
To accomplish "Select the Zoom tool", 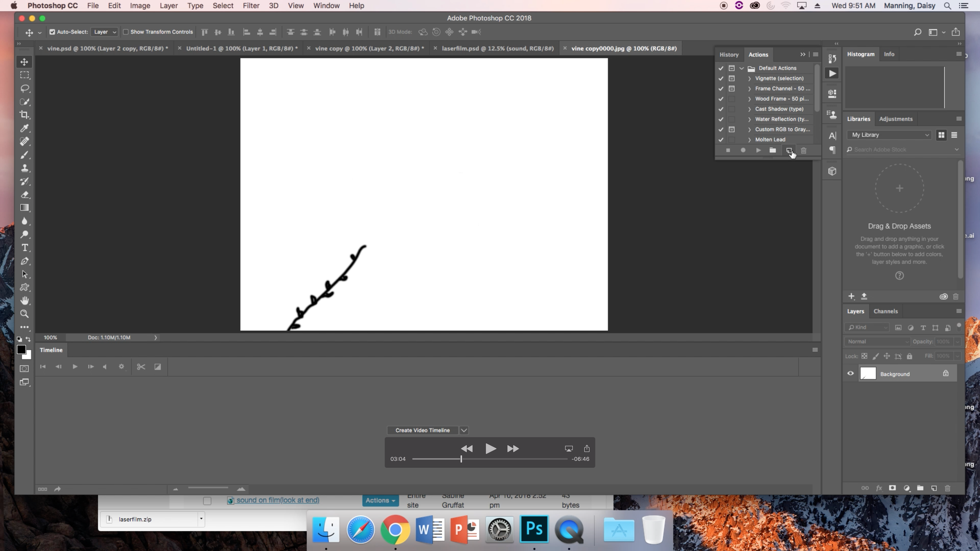I will 24,314.
